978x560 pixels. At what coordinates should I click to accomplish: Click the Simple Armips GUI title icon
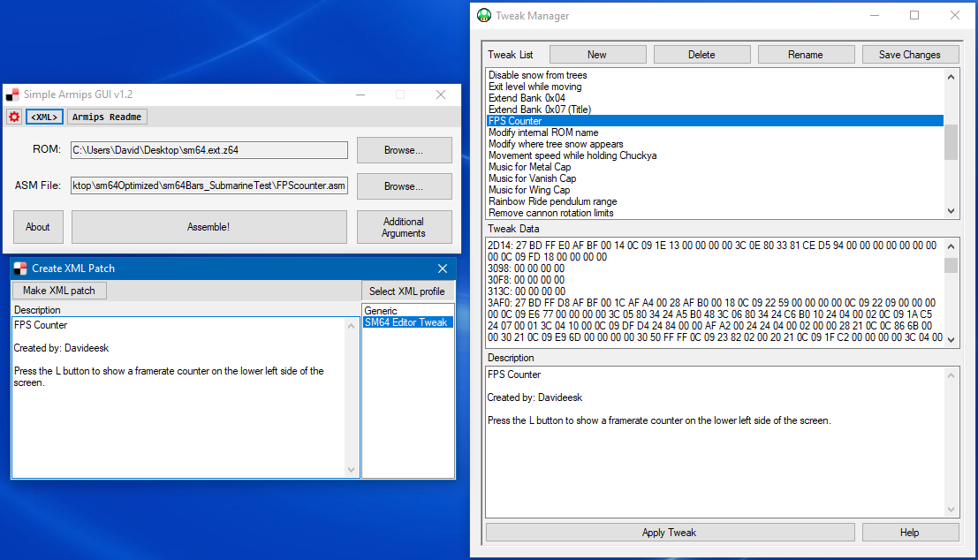coord(12,95)
